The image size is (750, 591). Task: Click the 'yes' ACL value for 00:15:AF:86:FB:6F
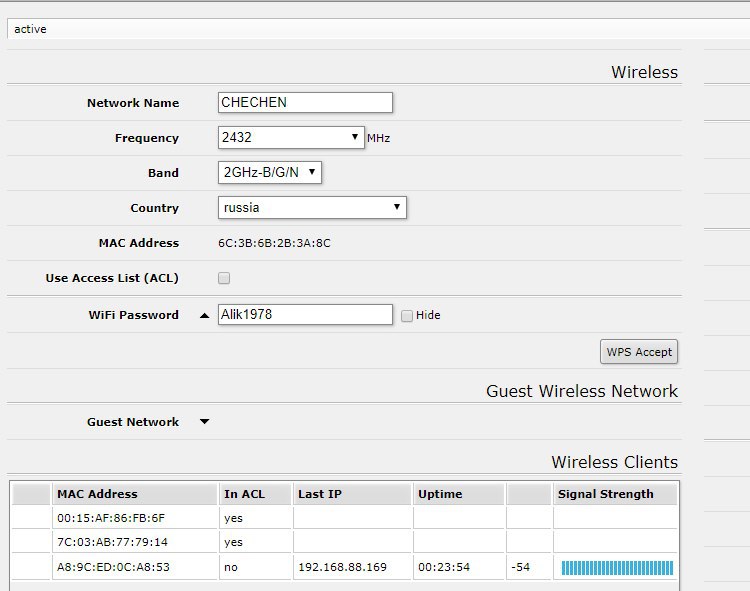tap(233, 518)
